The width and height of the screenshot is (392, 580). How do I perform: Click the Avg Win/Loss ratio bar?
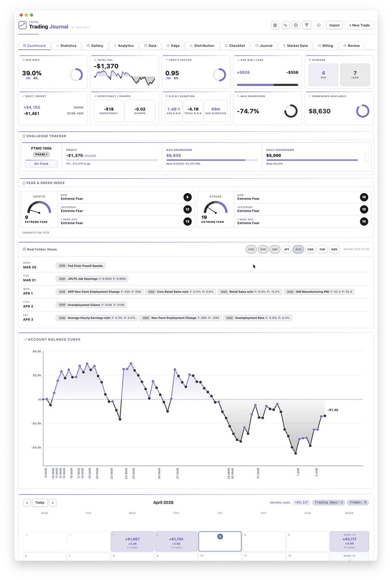coord(267,85)
